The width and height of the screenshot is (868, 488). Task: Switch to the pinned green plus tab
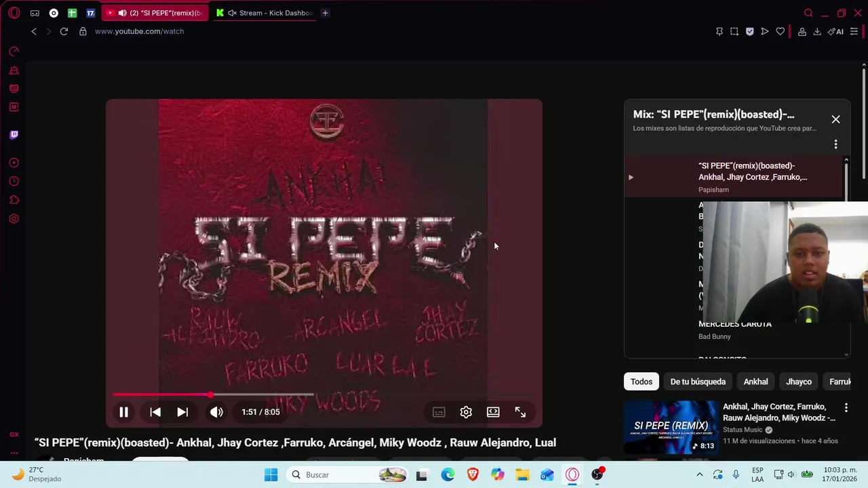click(x=72, y=13)
